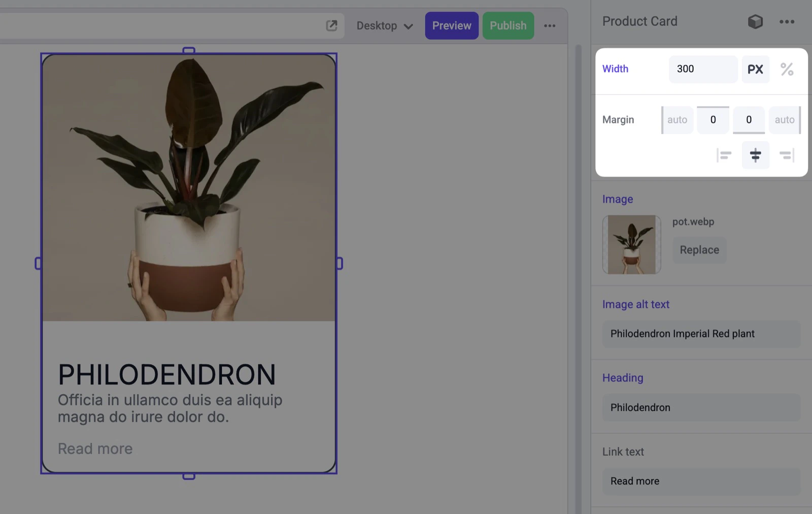This screenshot has width=812, height=514.
Task: Open the Product Card panel ellipsis menu
Action: pos(787,22)
